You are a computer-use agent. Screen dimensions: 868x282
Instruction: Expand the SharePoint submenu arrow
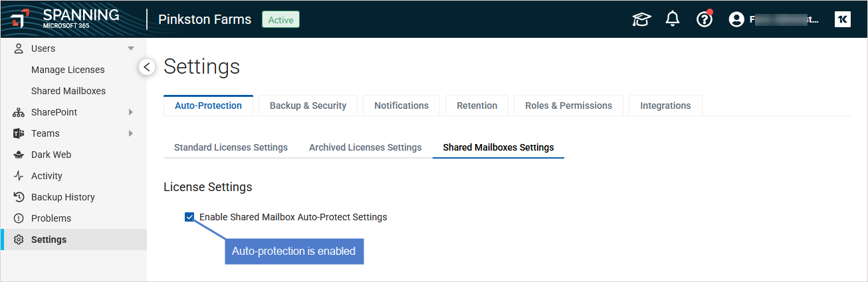[x=131, y=112]
